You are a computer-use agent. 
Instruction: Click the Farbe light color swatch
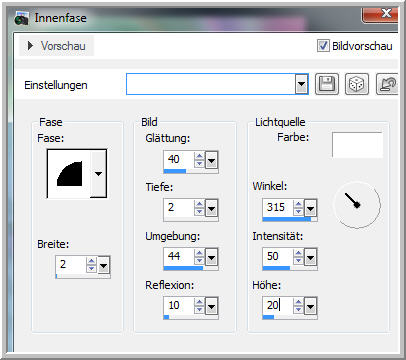[x=357, y=145]
